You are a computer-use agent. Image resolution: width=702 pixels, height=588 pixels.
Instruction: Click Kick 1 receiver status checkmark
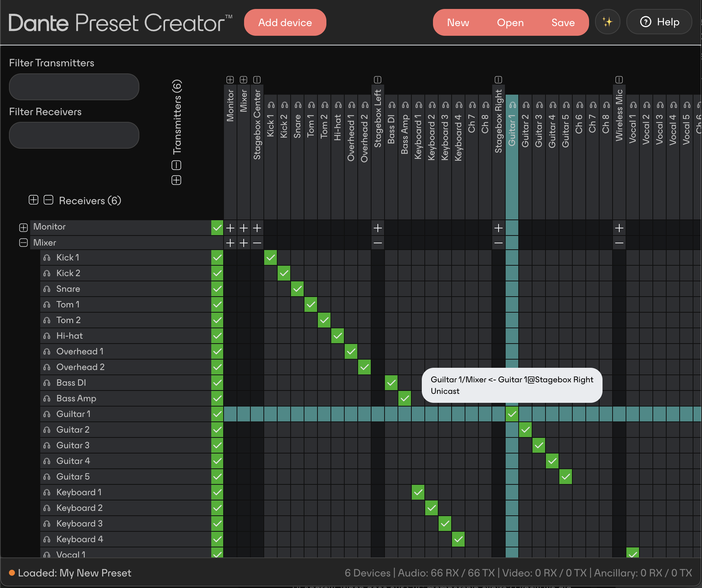point(217,257)
